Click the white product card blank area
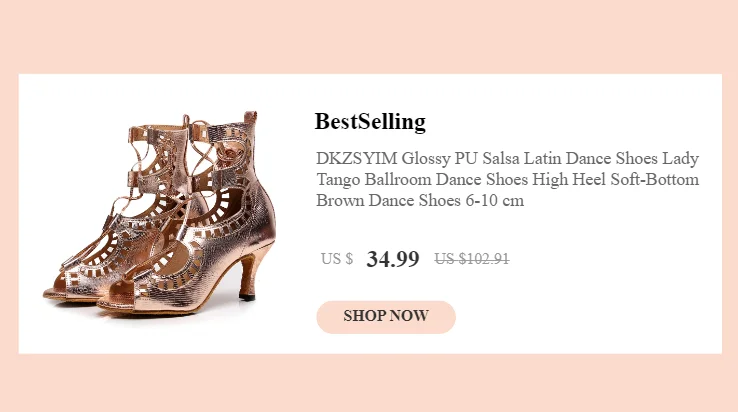The height and width of the screenshot is (412, 738). tap(620, 300)
